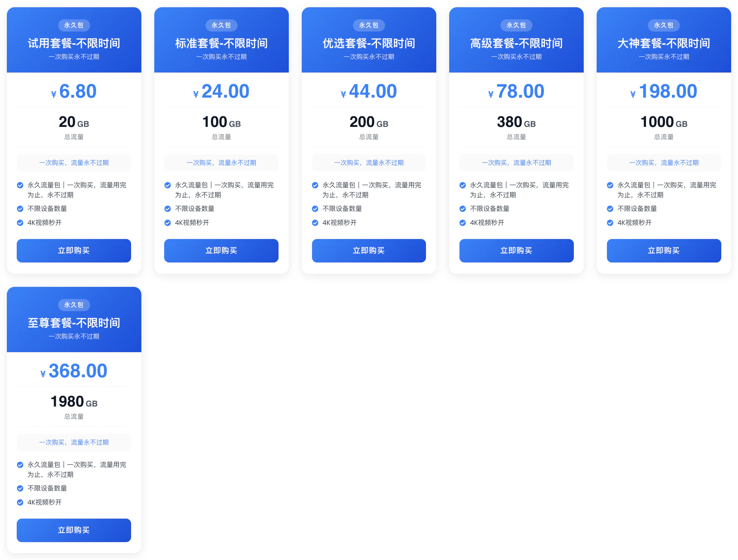Click the 总流量 label under 380 GB
The image size is (738, 560).
point(516,137)
